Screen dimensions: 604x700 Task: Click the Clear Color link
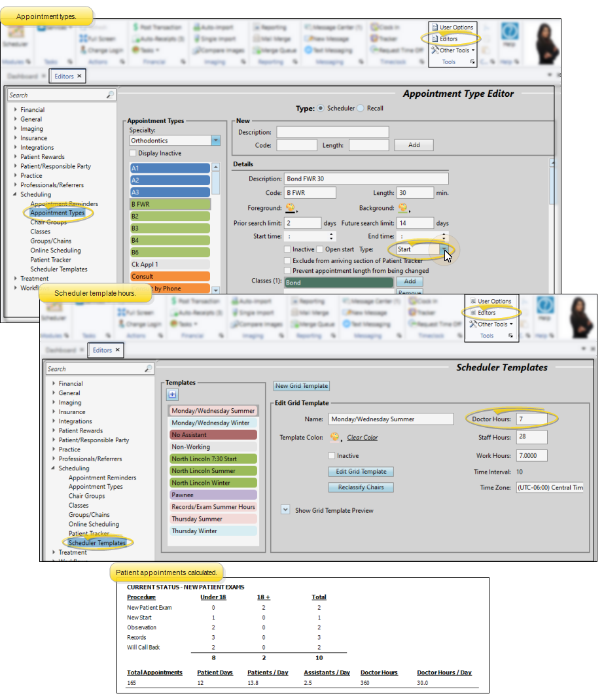[362, 438]
